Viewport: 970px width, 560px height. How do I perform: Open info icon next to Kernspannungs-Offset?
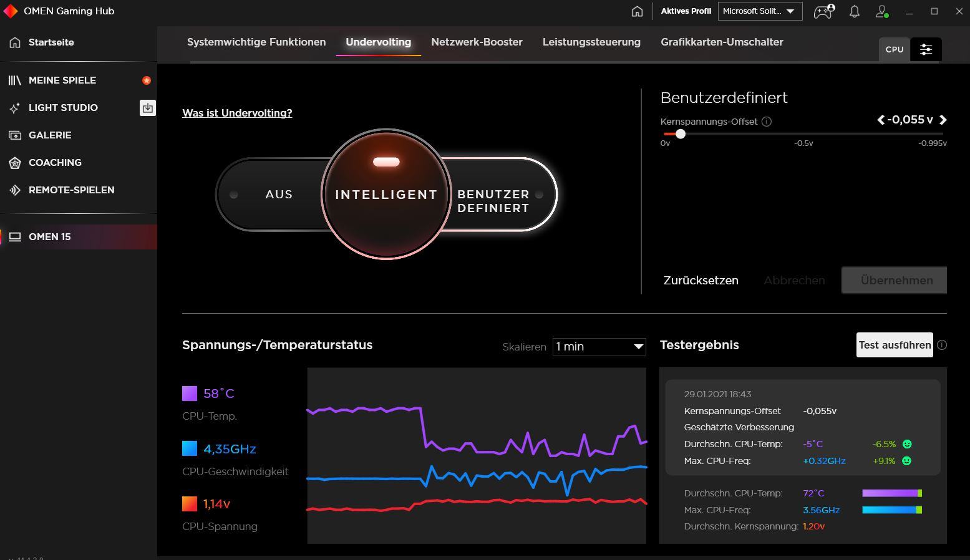coord(767,122)
